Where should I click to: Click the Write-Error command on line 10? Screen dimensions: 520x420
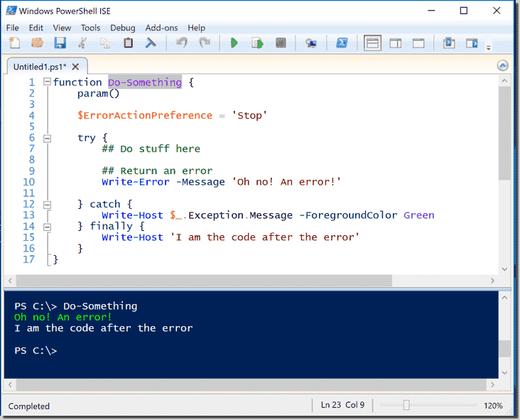pos(136,182)
